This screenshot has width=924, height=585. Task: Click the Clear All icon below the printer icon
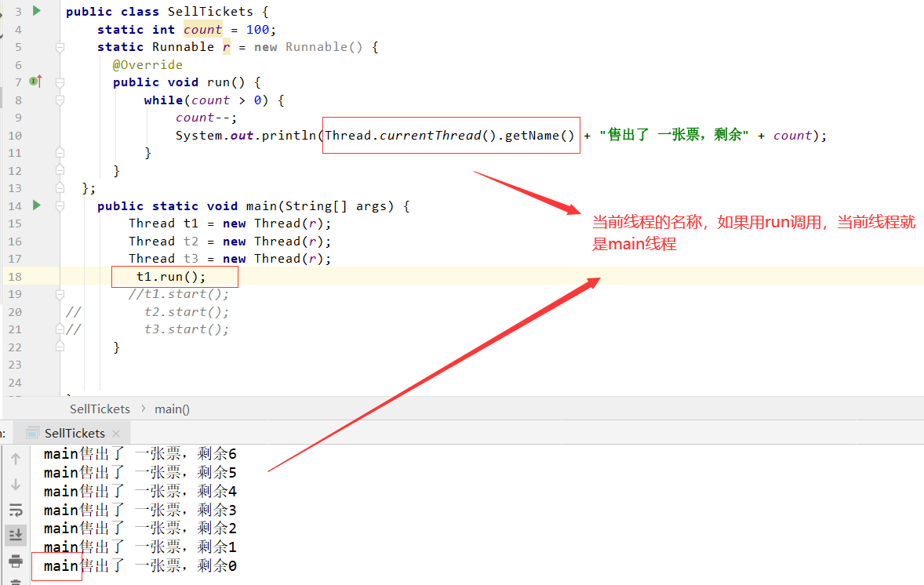tap(16, 580)
